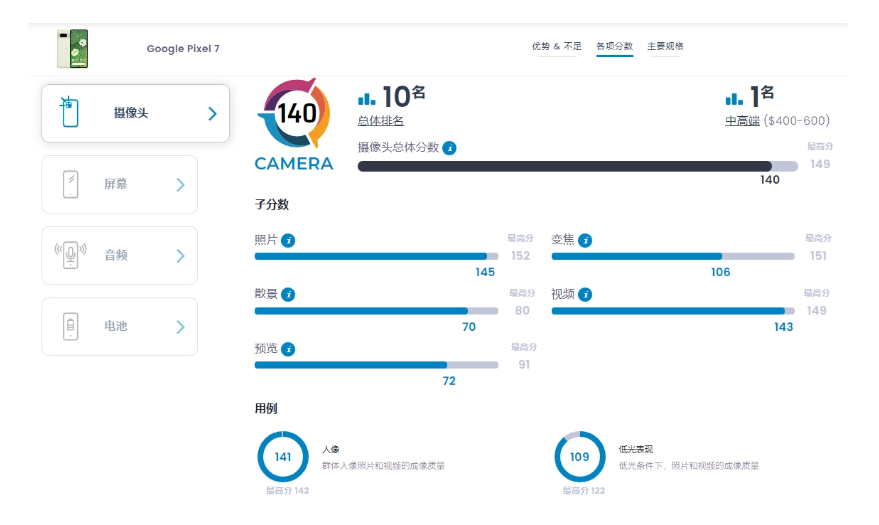Viewport: 879px width, 525px height.
Task: Click the 照片 score bar showing 145
Action: 376,257
